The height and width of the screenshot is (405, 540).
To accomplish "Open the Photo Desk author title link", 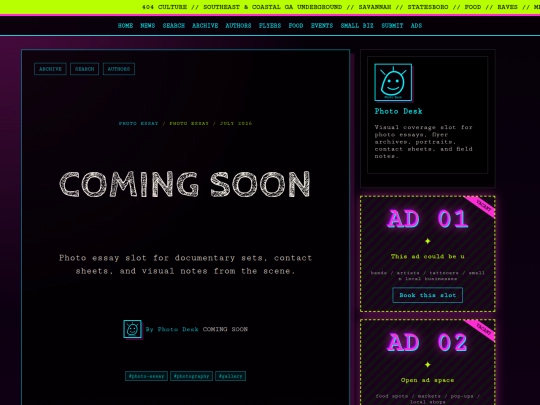I will click(398, 111).
